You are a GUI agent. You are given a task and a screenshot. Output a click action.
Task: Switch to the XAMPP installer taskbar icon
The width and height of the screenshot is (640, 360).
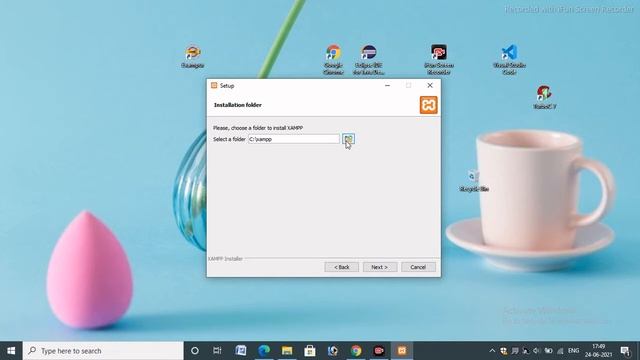click(x=402, y=351)
